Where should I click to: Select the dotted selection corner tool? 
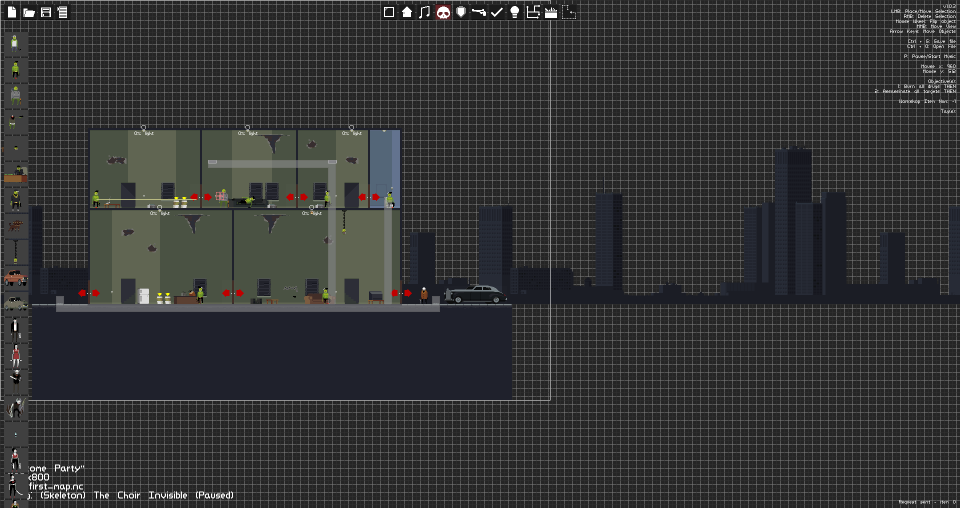click(569, 12)
